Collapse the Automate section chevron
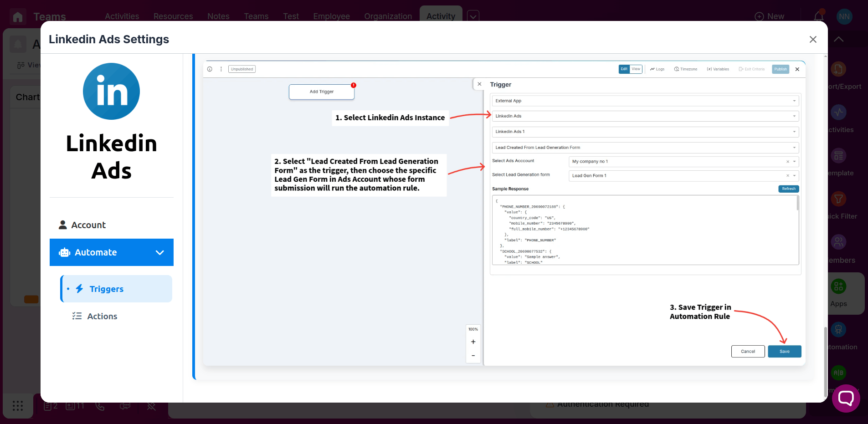Screen dimensions: 868x424 click(159, 252)
